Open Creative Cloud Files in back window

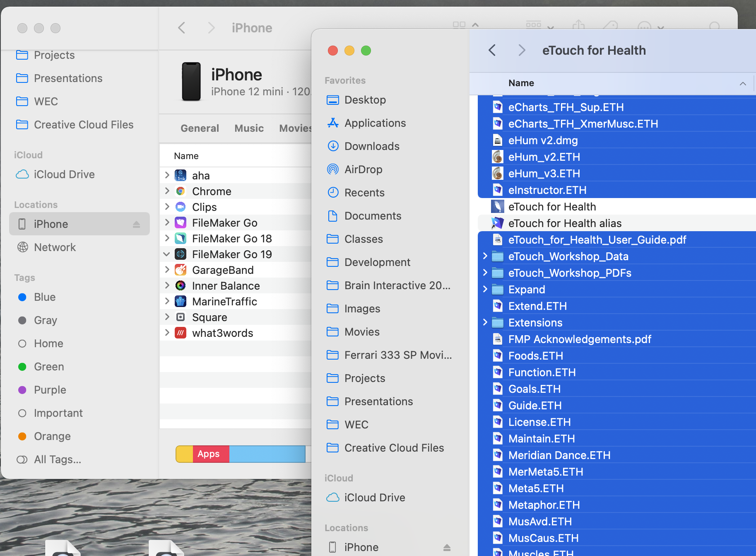pos(75,125)
